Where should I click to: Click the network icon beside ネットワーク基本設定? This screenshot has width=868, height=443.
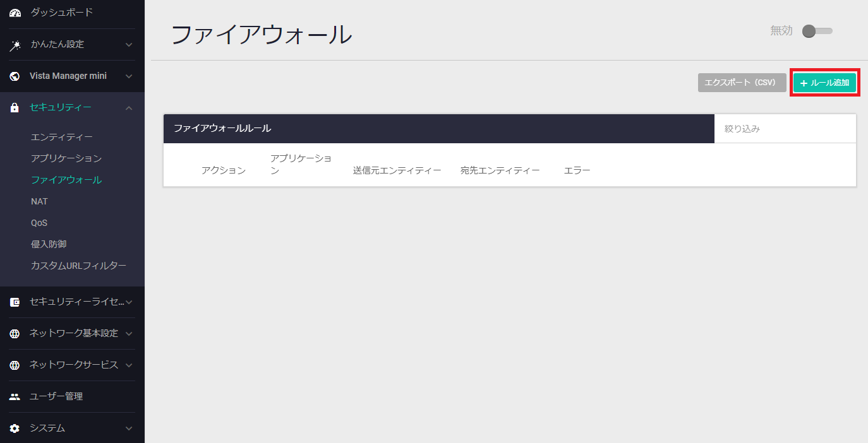click(x=15, y=334)
